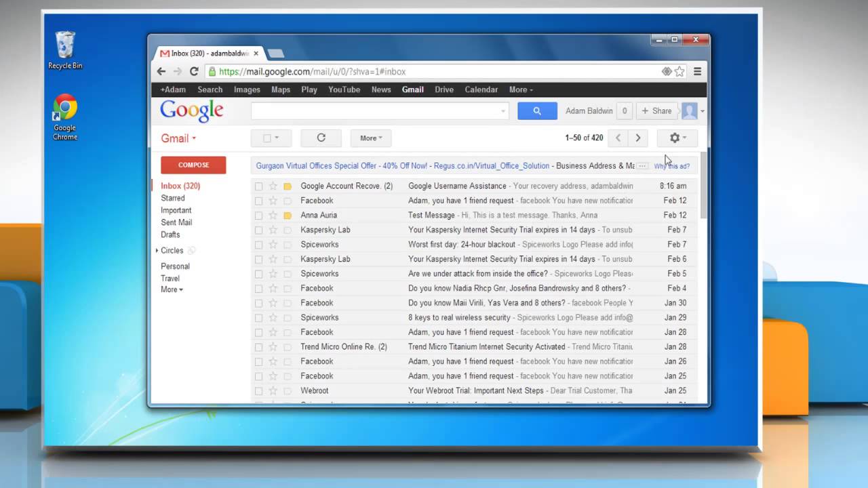Click the Google logo
Image resolution: width=868 pixels, height=488 pixels.
point(192,111)
